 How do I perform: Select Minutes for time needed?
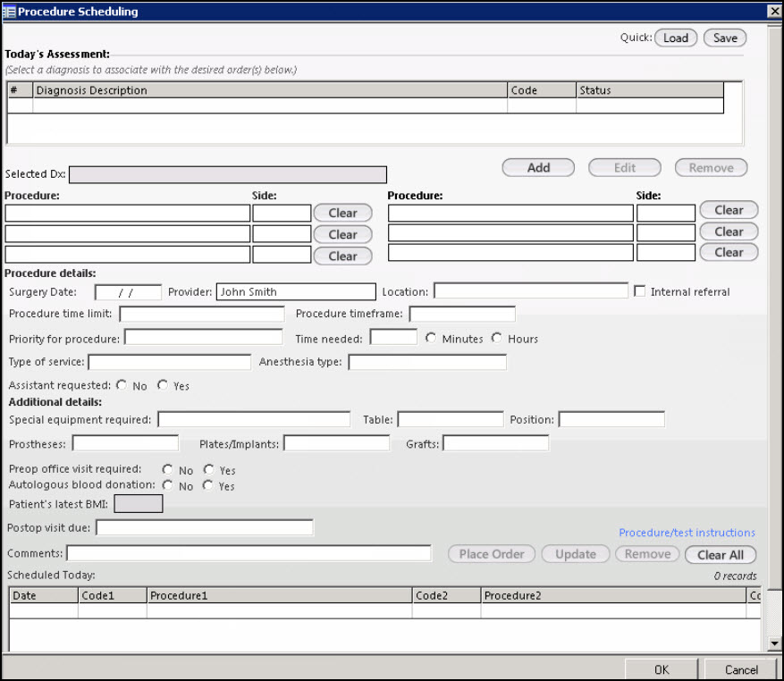[x=431, y=338]
